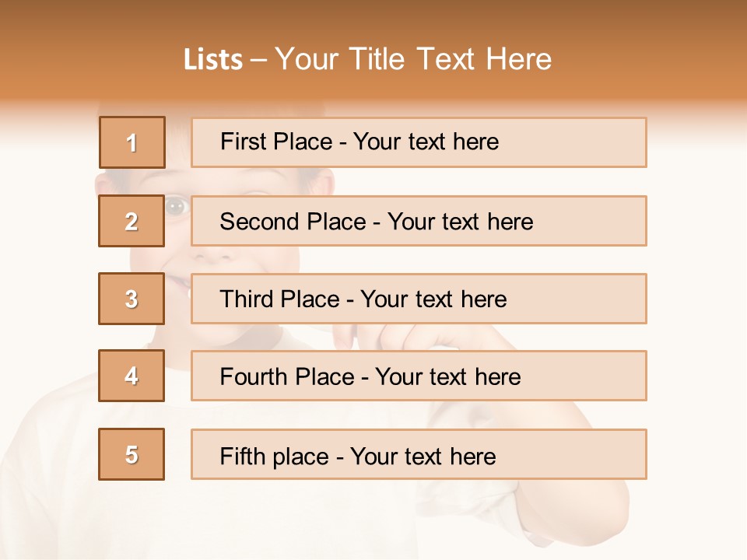Click 'Your text here' in First Place row
This screenshot has height=560, width=747.
(x=426, y=142)
